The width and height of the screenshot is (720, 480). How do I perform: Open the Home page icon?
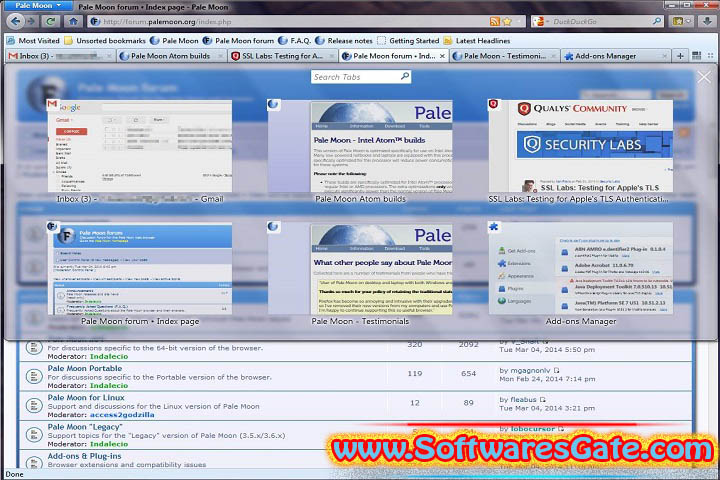tap(73, 21)
